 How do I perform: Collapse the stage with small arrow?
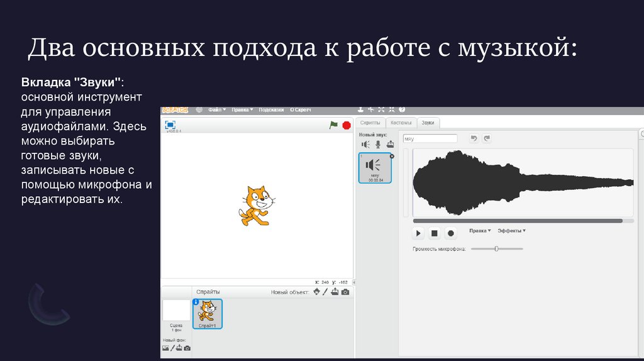coord(353,282)
